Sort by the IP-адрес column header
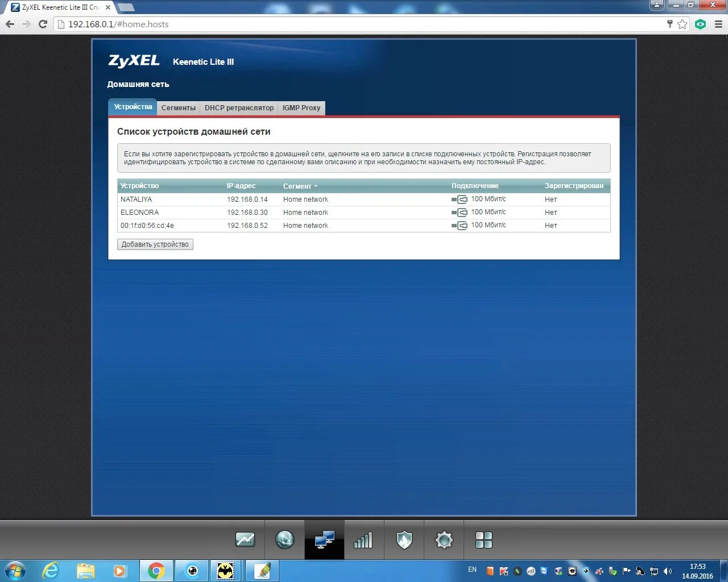 click(241, 186)
